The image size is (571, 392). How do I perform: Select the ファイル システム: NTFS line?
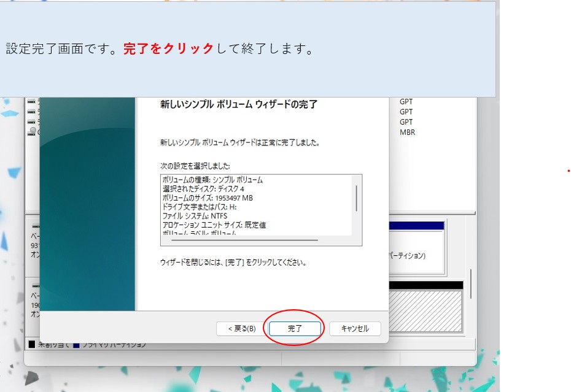coord(195,216)
